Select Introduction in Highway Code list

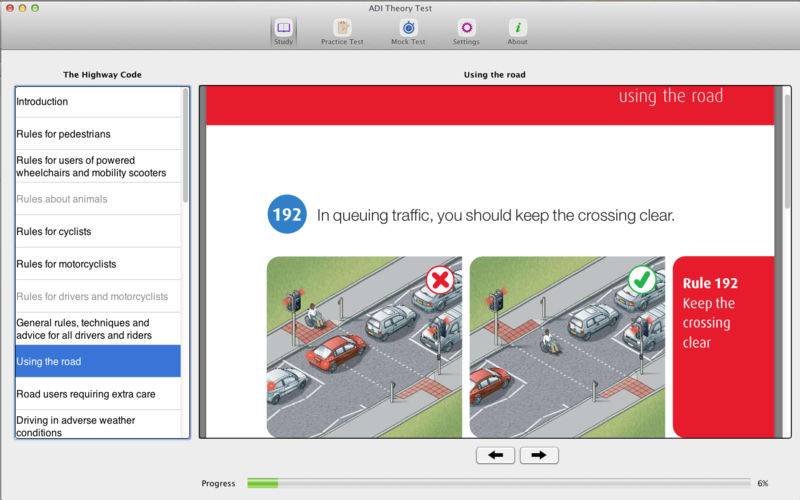click(98, 102)
